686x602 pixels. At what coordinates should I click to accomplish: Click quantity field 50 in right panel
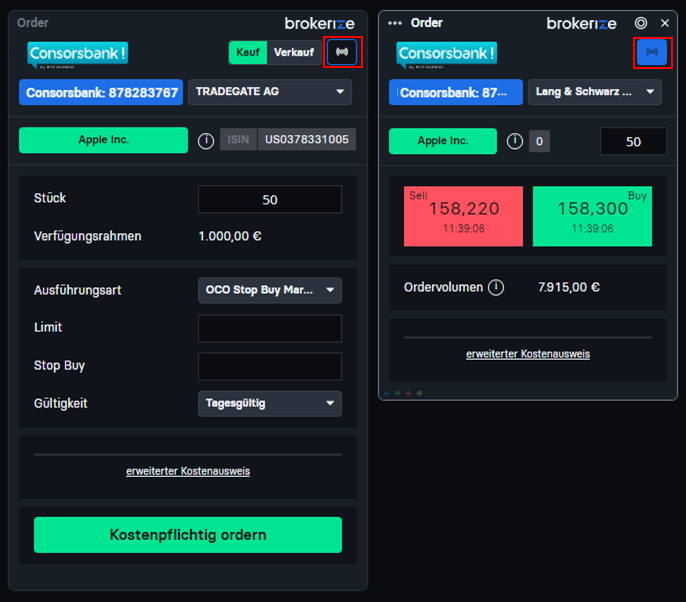633,141
